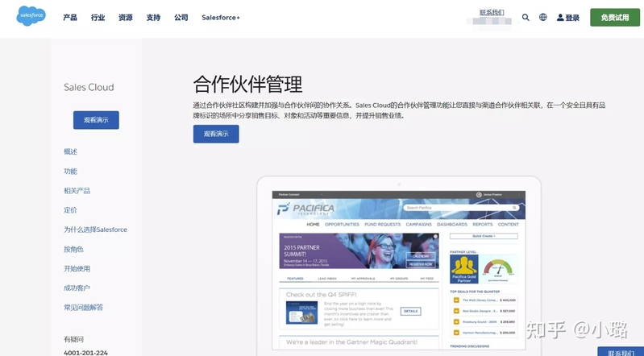Click the green 免费试用 button
644x356 pixels.
[x=615, y=17]
